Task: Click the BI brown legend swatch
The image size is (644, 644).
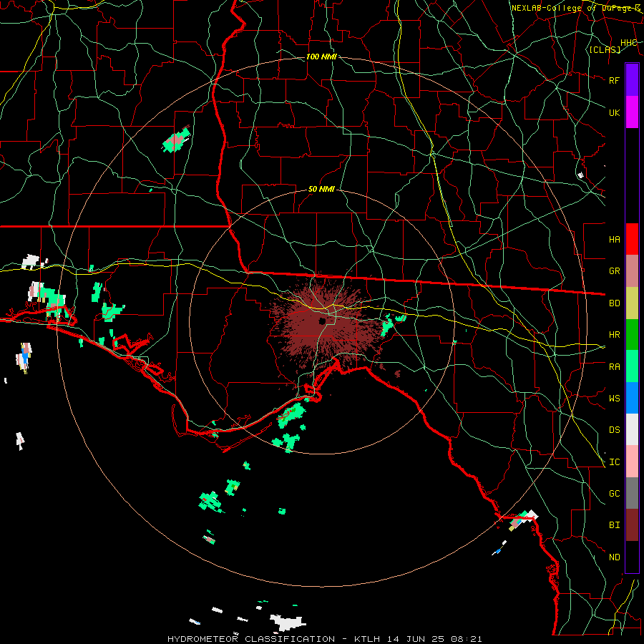Action: (632, 525)
